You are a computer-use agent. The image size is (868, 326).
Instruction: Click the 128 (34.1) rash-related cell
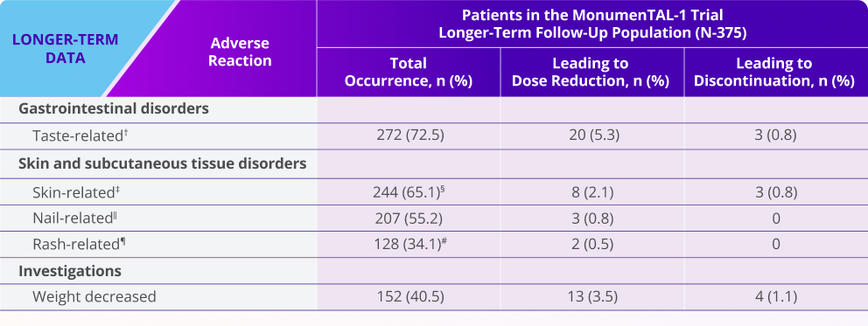coord(409,244)
